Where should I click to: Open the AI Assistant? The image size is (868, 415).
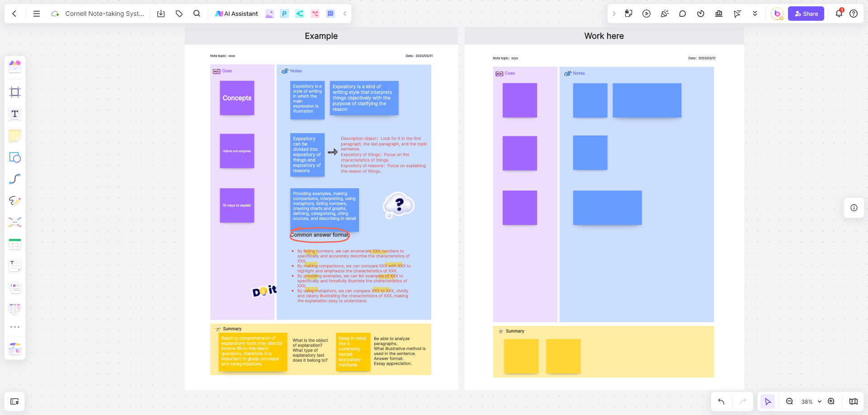(x=236, y=14)
